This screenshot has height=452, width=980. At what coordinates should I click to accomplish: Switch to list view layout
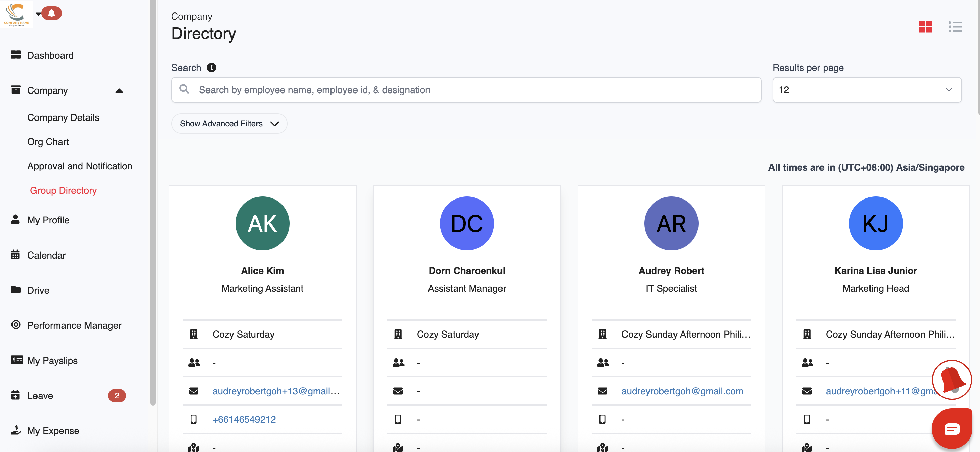coord(955,27)
